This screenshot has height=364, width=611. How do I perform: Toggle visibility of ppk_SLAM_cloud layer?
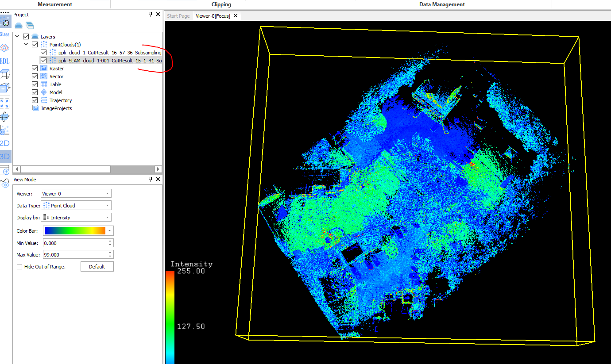click(x=43, y=61)
